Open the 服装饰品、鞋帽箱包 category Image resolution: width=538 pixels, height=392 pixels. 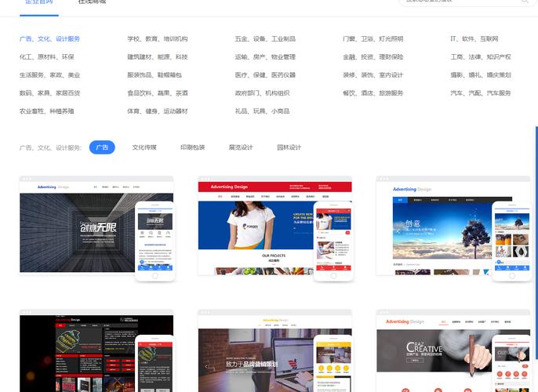pos(154,75)
